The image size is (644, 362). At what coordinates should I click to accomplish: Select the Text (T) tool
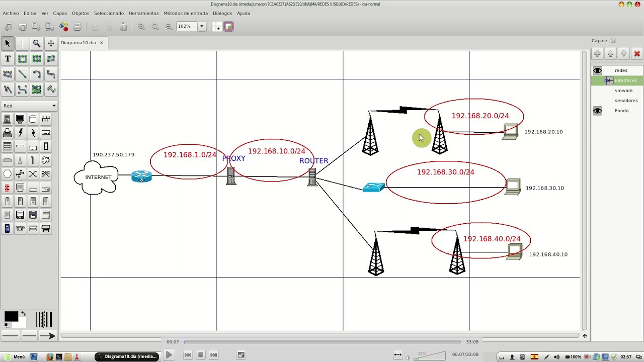point(8,59)
